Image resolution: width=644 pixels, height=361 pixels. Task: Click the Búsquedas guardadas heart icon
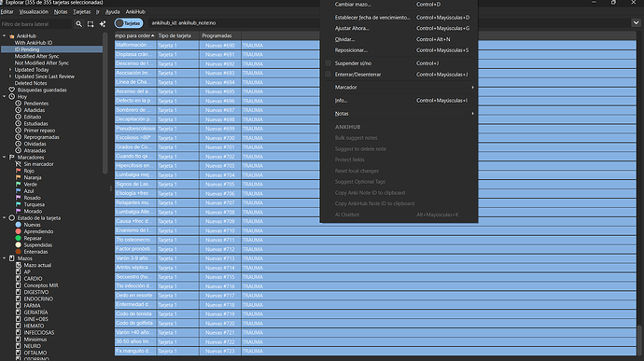click(11, 90)
